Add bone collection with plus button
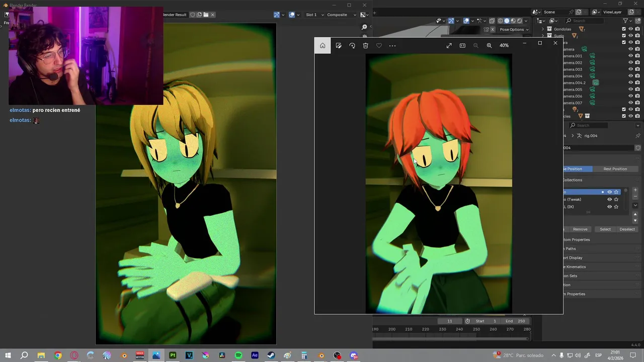The height and width of the screenshot is (362, 644). pyautogui.click(x=635, y=190)
